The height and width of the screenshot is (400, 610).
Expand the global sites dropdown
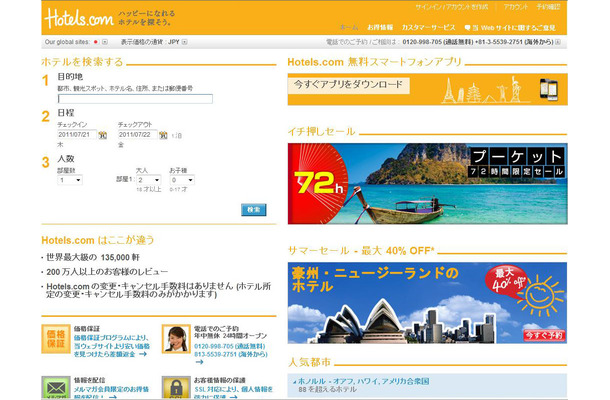105,42
